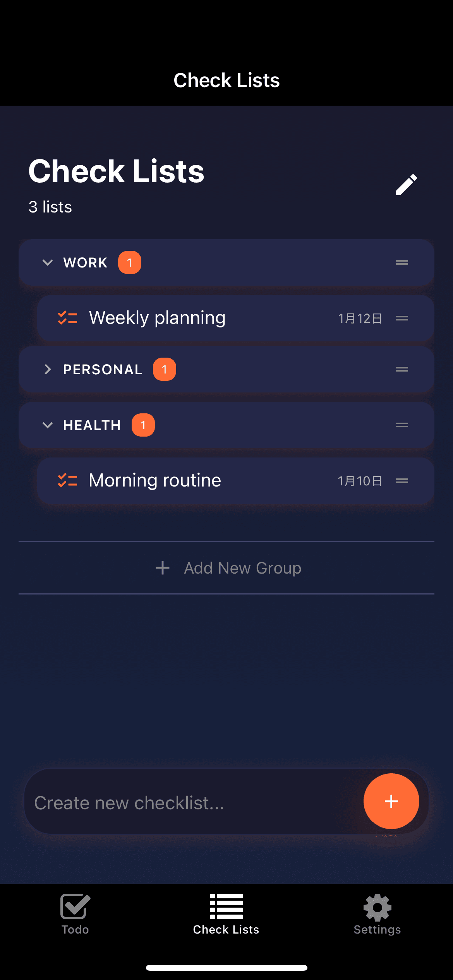The width and height of the screenshot is (453, 980).
Task: Open the Morning routine checklist
Action: coord(155,480)
